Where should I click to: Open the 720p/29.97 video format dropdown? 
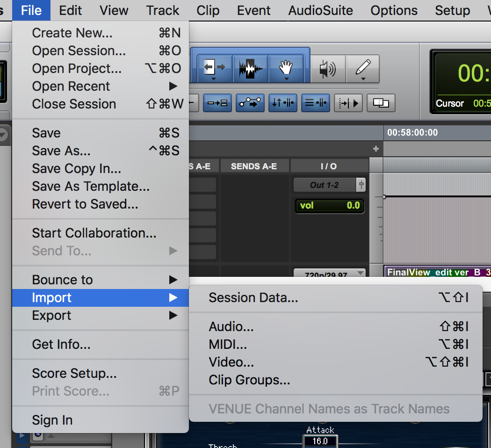click(x=329, y=273)
